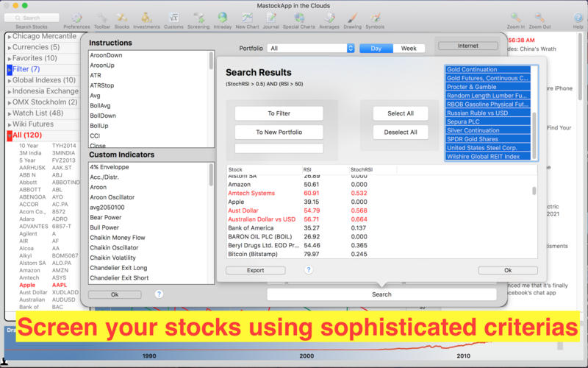Click help question mark under Custom Indicators

(x=159, y=294)
